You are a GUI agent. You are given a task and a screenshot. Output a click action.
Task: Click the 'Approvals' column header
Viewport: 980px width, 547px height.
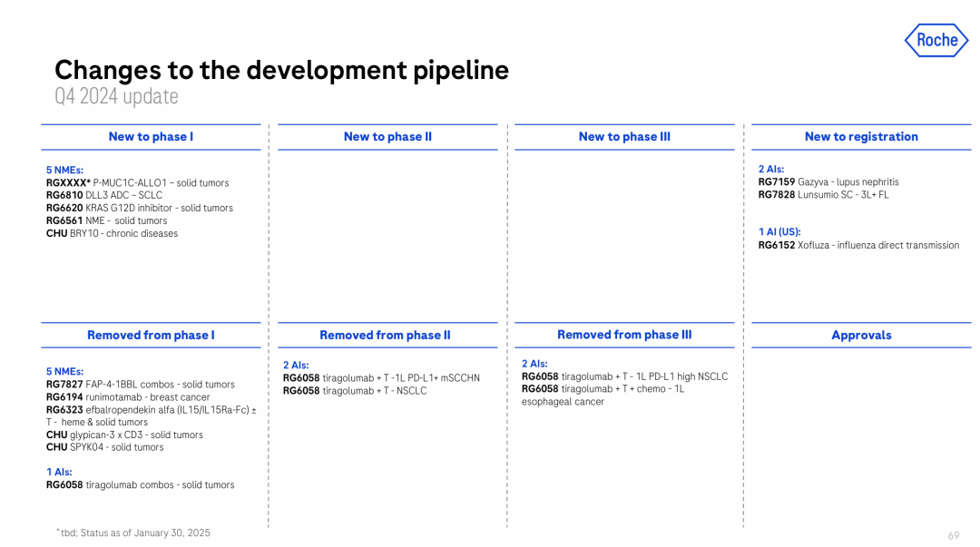(x=861, y=336)
